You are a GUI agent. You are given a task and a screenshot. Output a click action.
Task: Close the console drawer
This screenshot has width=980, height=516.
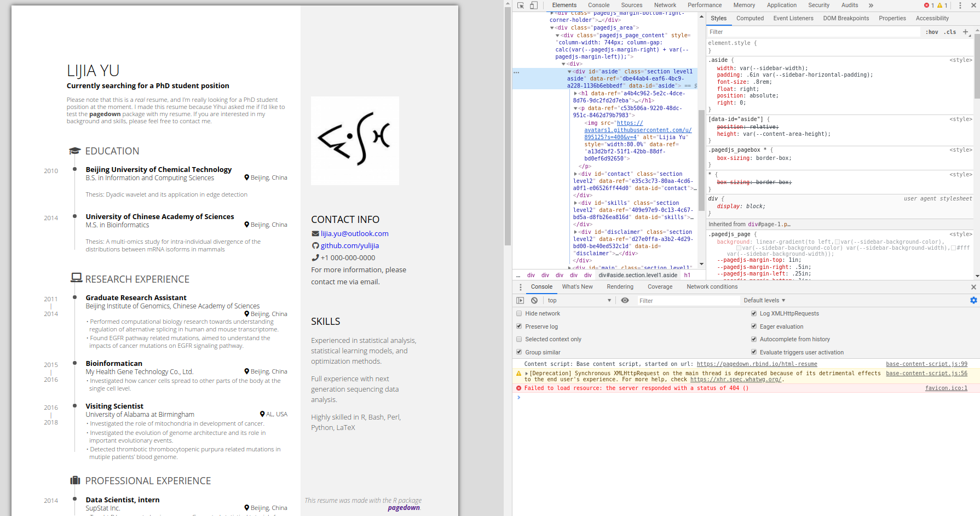click(x=973, y=287)
